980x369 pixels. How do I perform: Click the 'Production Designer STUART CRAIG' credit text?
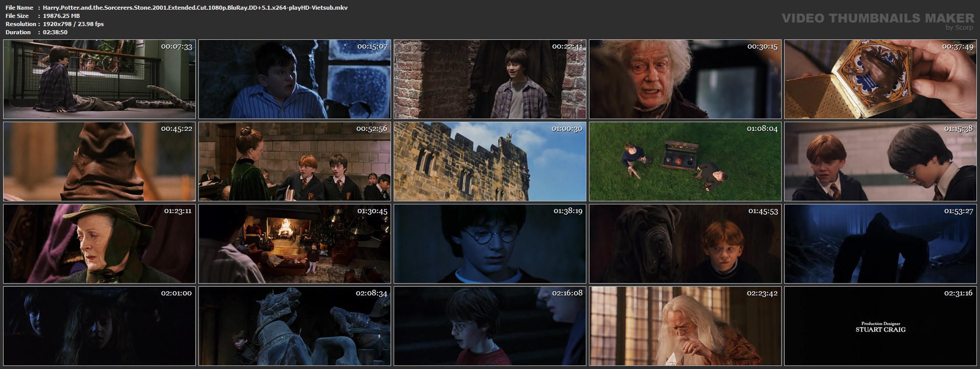[x=880, y=327]
